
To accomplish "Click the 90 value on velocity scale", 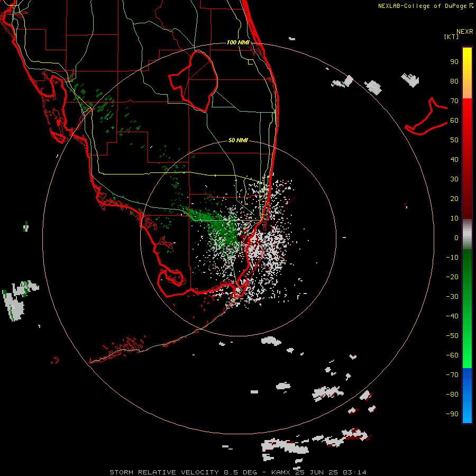I will click(x=454, y=62).
